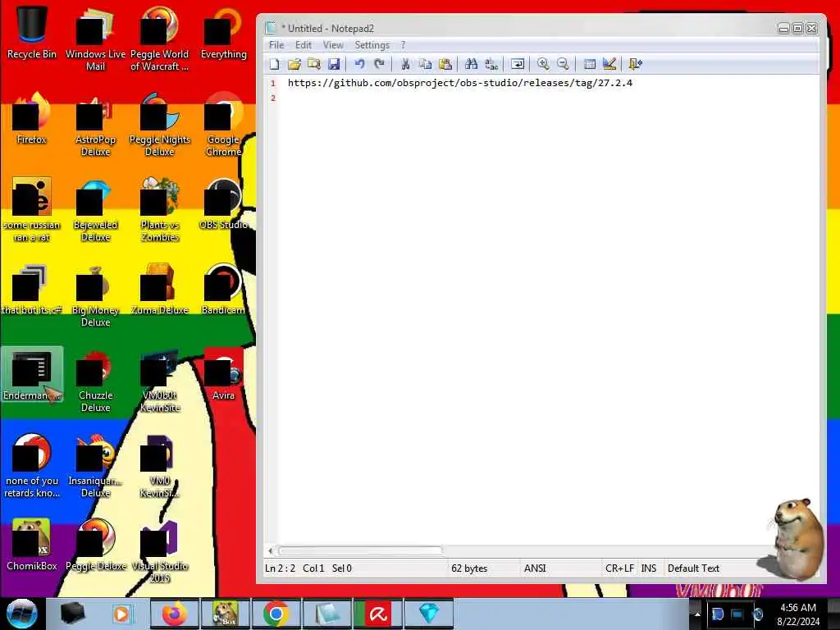The image size is (840, 630).
Task: Open the ? help menu
Action: (404, 45)
